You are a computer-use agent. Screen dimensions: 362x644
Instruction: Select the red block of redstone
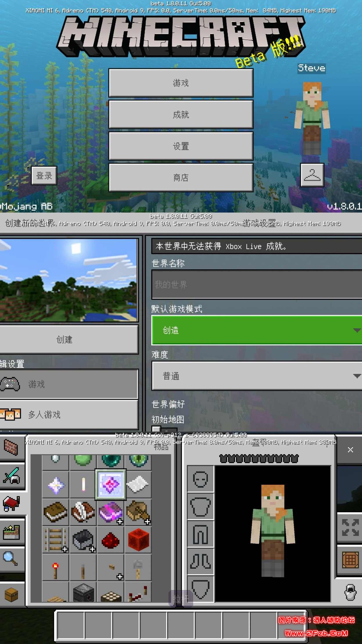coord(138,540)
